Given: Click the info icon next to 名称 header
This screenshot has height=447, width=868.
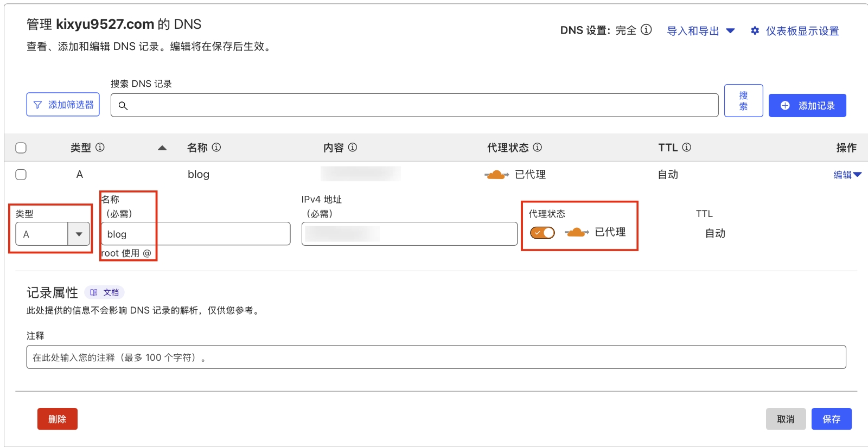Looking at the screenshot, I should tap(216, 147).
